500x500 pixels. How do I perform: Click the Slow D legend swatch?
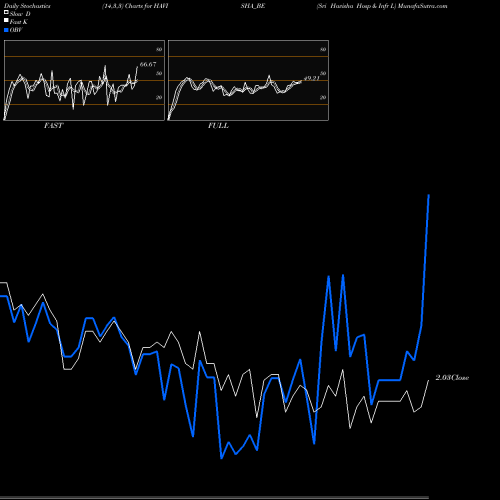pos(6,12)
